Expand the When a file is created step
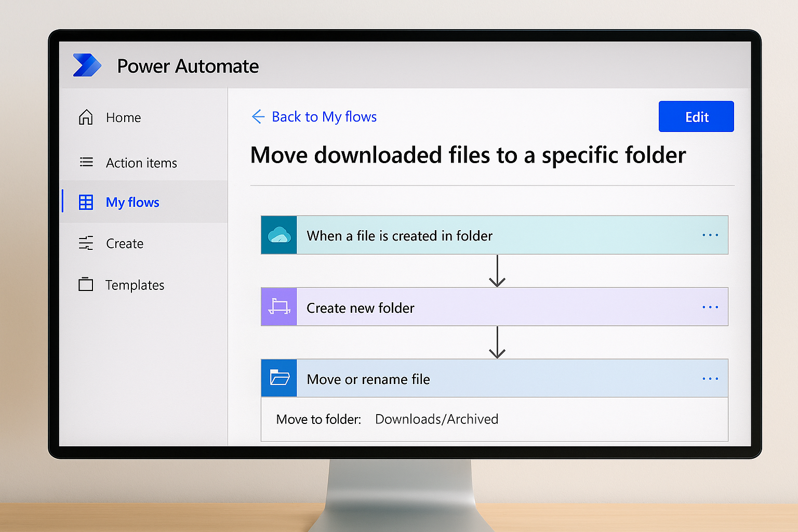The height and width of the screenshot is (532, 798). click(x=495, y=235)
